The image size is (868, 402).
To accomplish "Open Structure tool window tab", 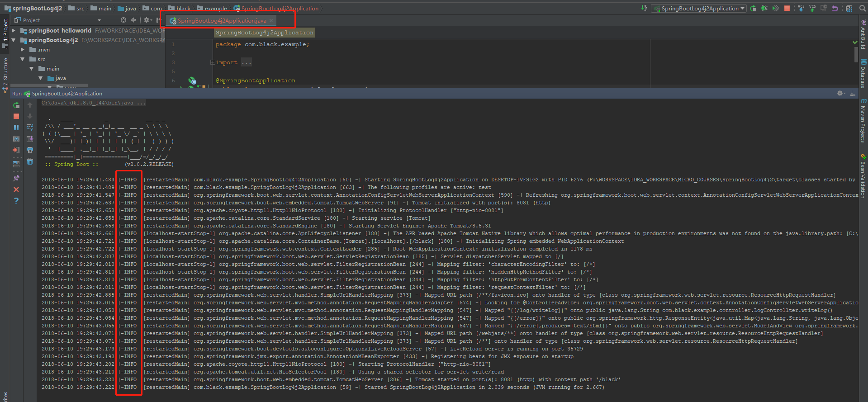I will pyautogui.click(x=5, y=75).
